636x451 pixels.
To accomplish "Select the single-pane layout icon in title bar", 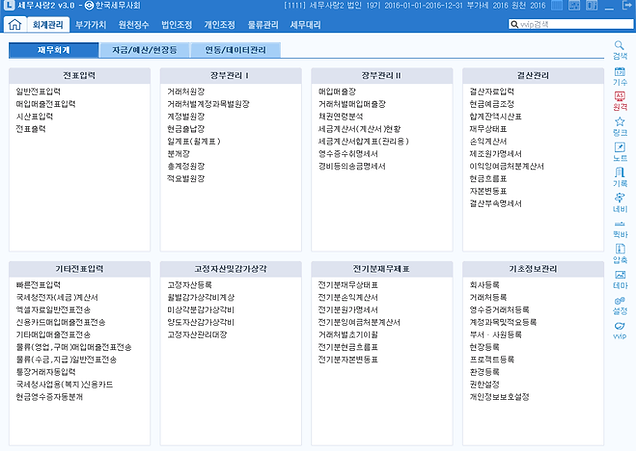I will coord(557,6).
